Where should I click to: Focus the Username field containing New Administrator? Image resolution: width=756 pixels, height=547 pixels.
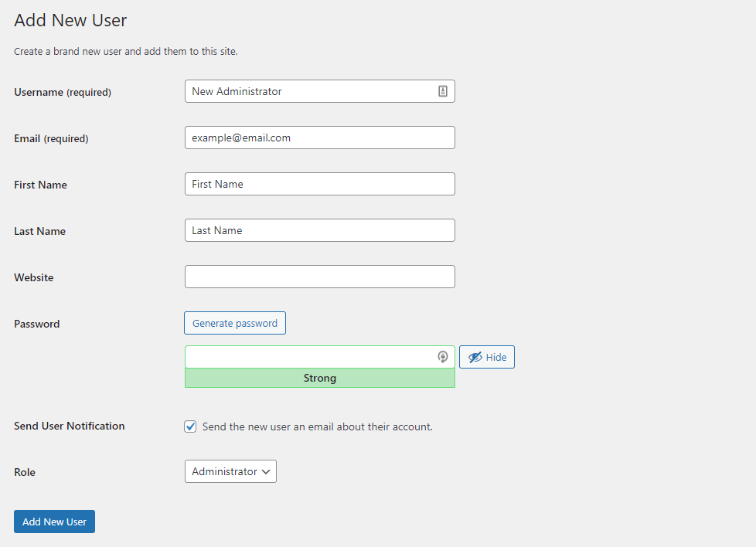point(309,91)
